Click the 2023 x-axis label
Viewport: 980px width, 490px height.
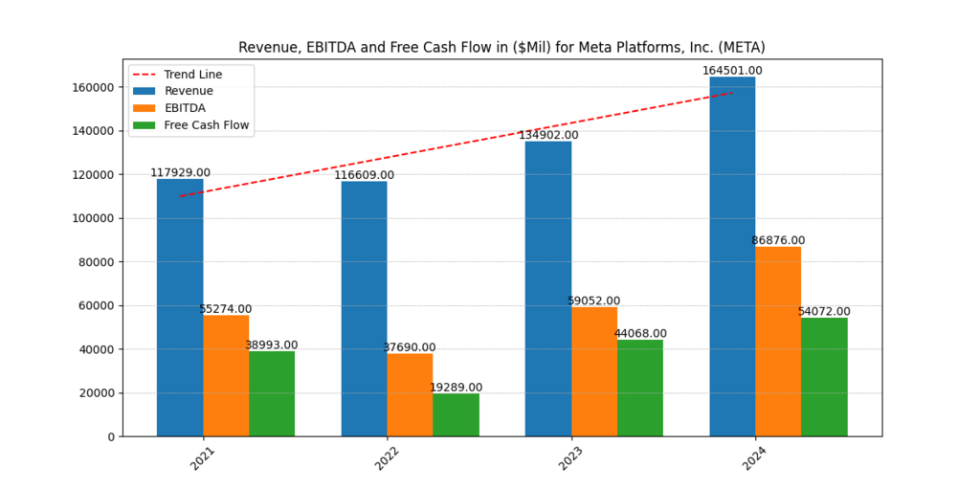(570, 457)
